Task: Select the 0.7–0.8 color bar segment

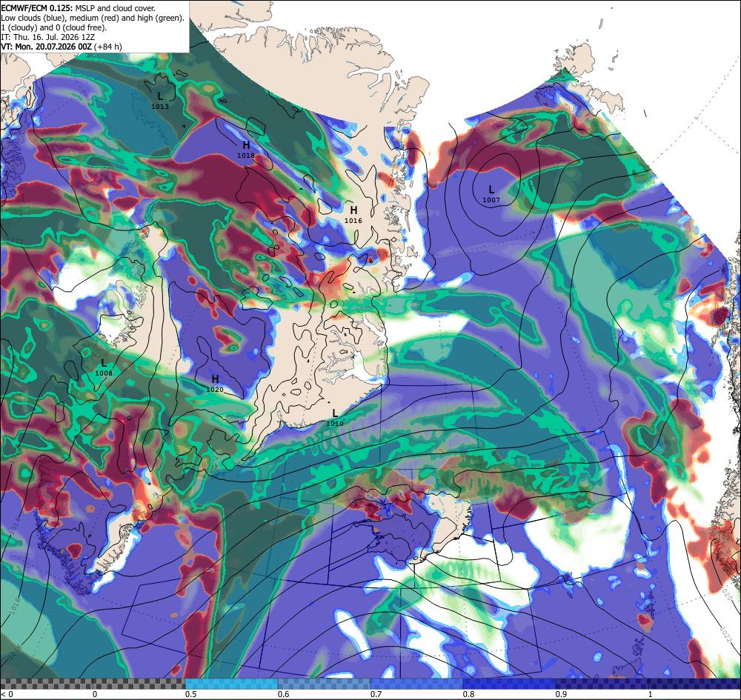Action: coord(416,684)
